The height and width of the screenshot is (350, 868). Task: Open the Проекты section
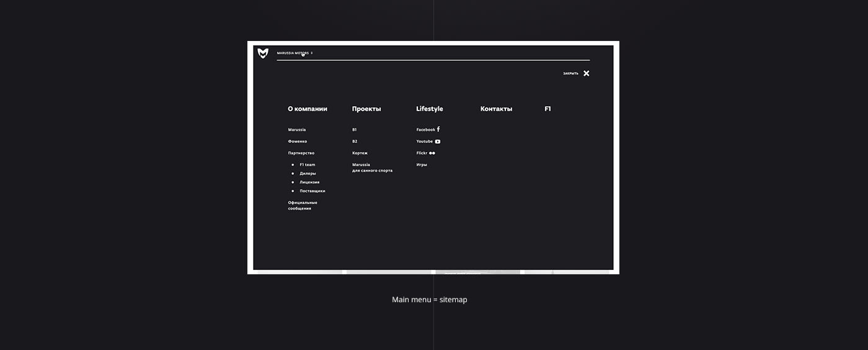click(366, 109)
